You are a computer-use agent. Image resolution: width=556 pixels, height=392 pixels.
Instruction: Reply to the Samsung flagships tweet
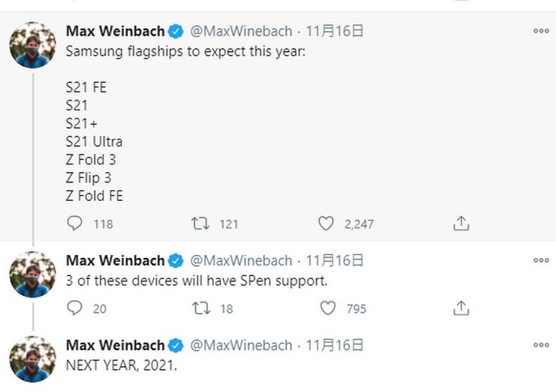[x=75, y=224]
